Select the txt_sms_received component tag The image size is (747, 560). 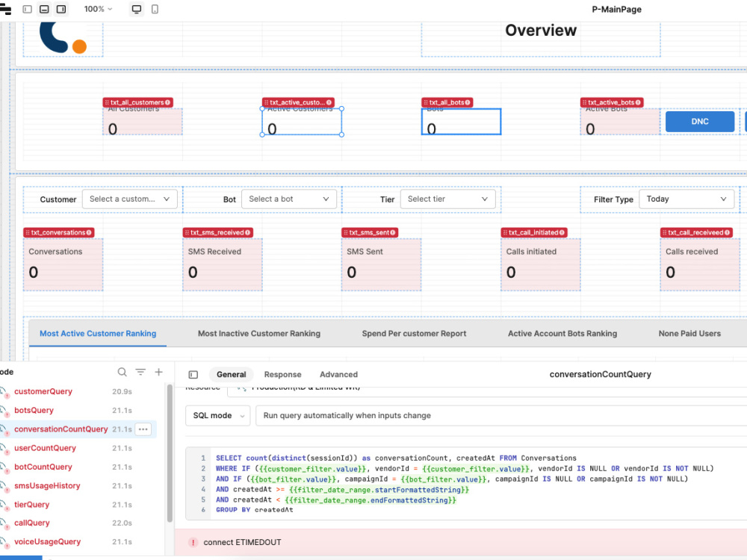[218, 232]
